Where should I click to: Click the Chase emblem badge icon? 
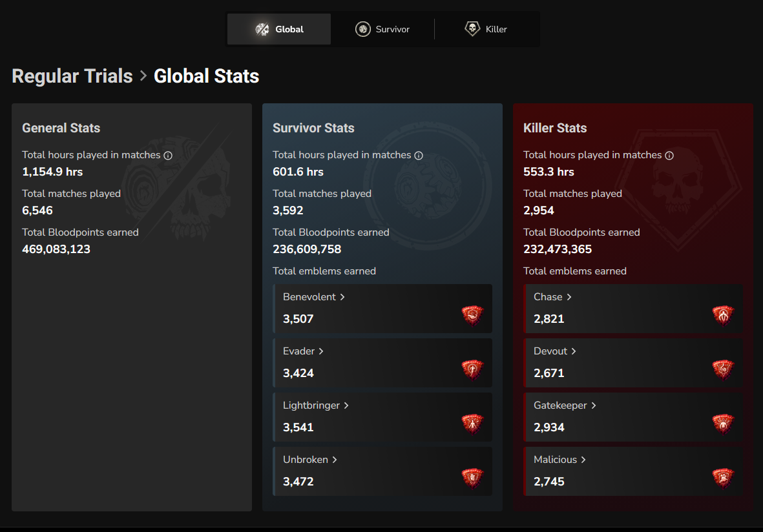722,315
